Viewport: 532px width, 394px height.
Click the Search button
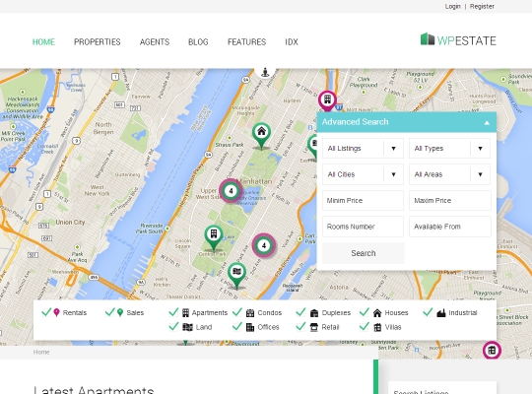(x=363, y=253)
